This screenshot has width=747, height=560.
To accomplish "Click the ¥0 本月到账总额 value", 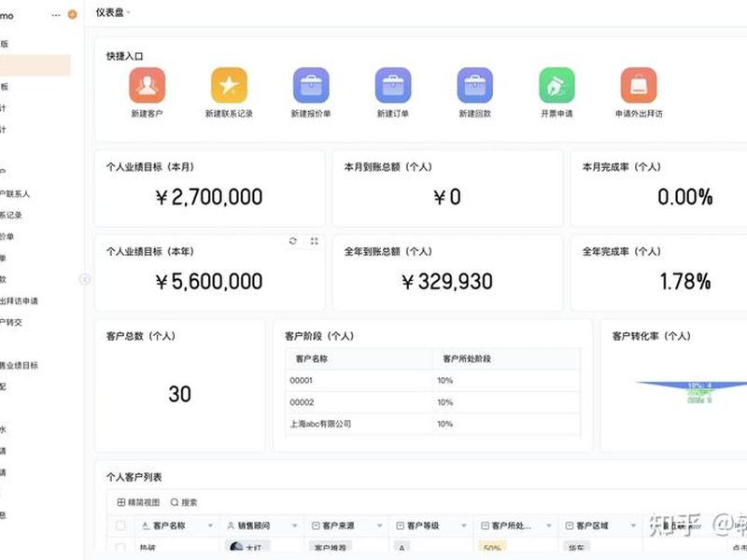I will point(447,197).
